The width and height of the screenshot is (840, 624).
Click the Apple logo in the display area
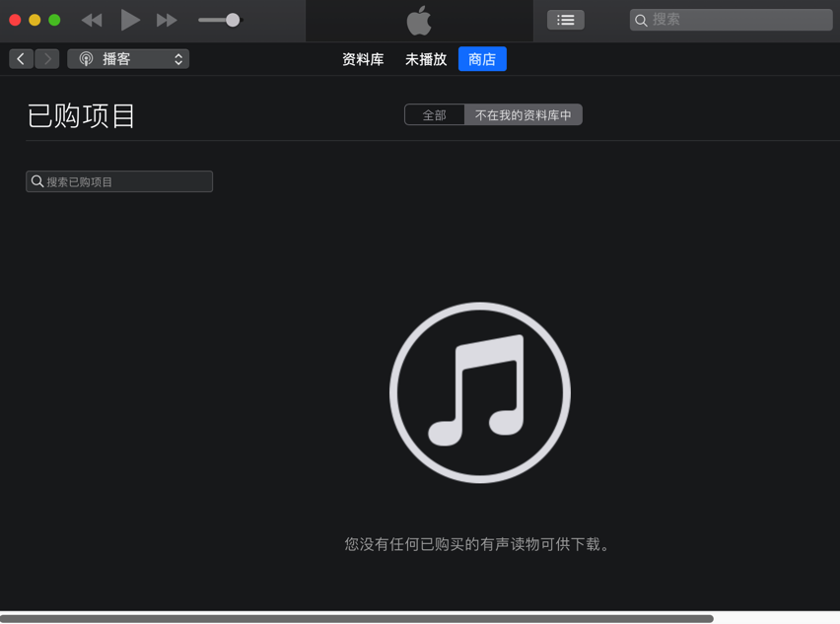point(419,21)
